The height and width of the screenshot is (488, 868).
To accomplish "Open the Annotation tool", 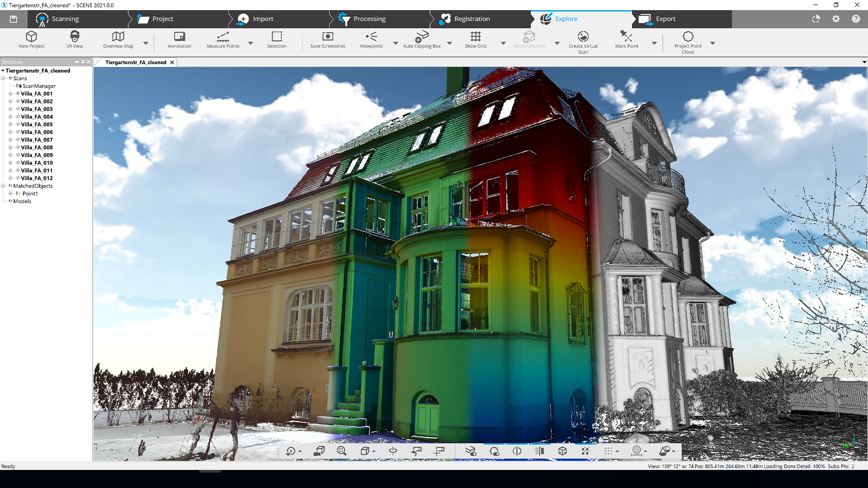I will [179, 39].
